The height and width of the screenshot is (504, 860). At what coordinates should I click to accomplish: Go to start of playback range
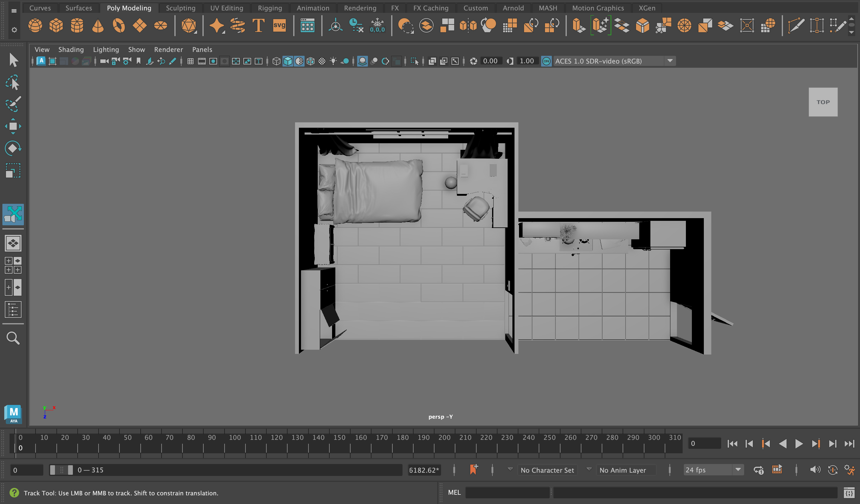click(x=732, y=444)
